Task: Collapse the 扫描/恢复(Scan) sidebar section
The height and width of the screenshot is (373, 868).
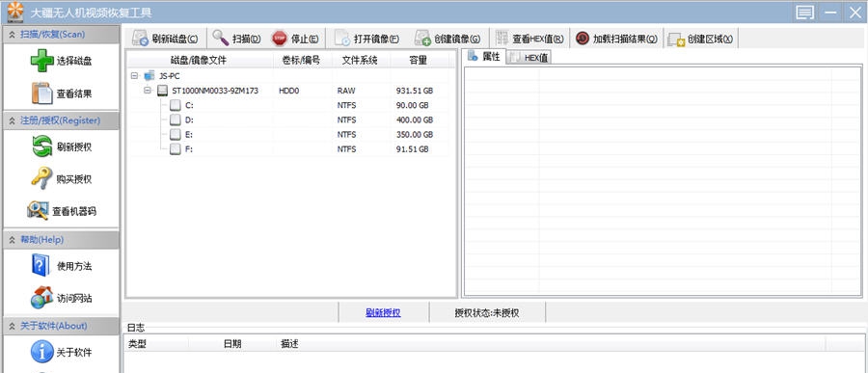Action: pos(13,35)
